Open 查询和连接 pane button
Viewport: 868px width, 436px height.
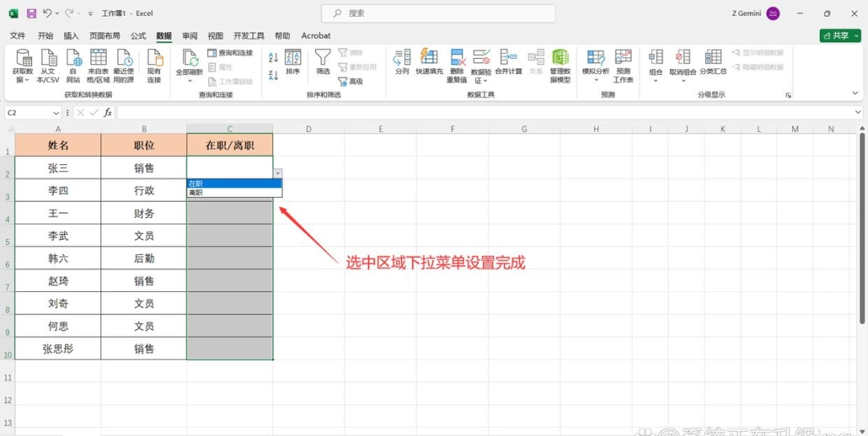point(231,52)
